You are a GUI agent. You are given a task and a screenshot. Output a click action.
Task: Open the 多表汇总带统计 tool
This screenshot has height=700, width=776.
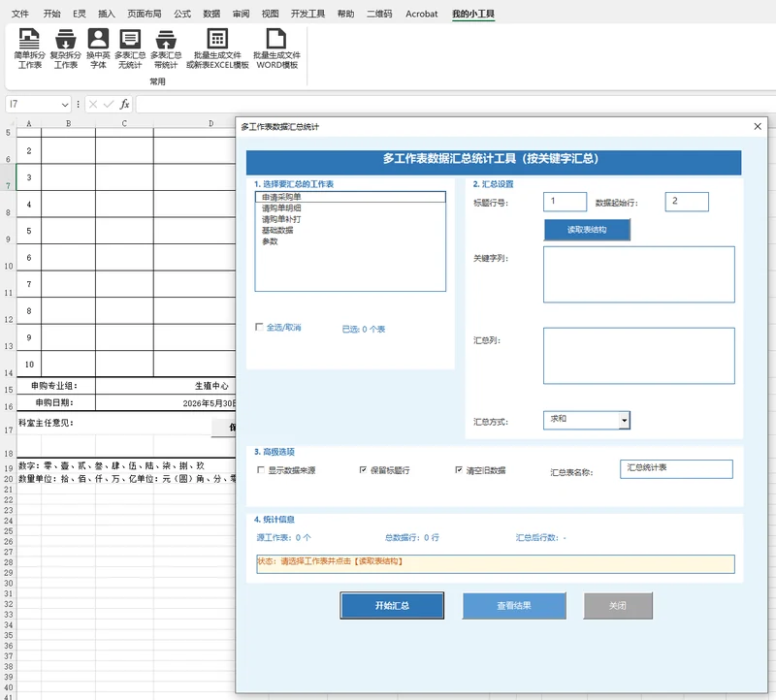click(x=166, y=48)
